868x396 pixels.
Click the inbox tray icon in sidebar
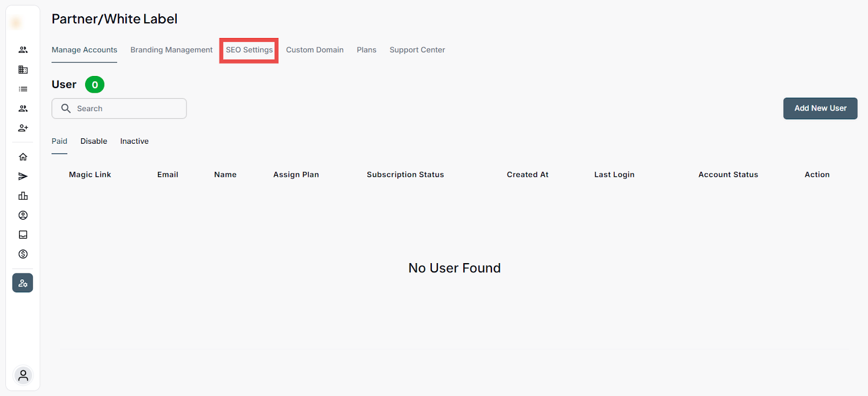coord(23,235)
